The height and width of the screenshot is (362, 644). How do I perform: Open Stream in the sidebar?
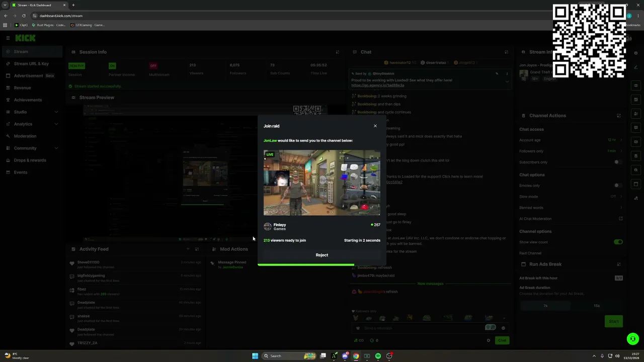(32, 52)
